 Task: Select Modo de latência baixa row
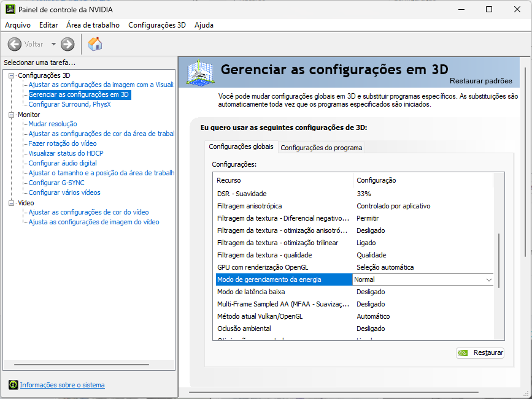pyautogui.click(x=355, y=292)
